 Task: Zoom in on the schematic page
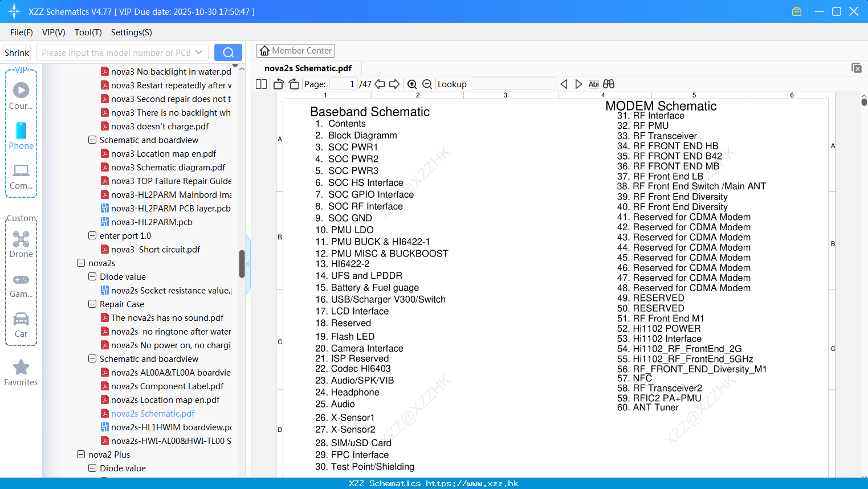412,84
